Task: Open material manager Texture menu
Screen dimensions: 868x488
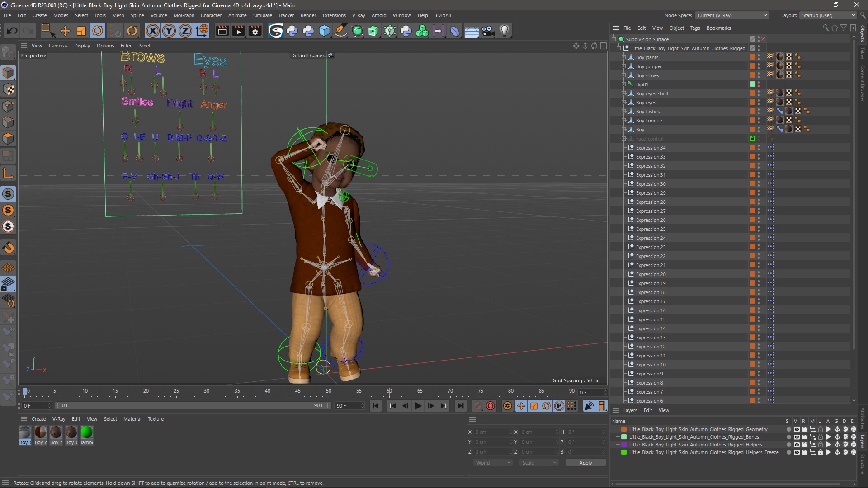Action: (x=156, y=419)
